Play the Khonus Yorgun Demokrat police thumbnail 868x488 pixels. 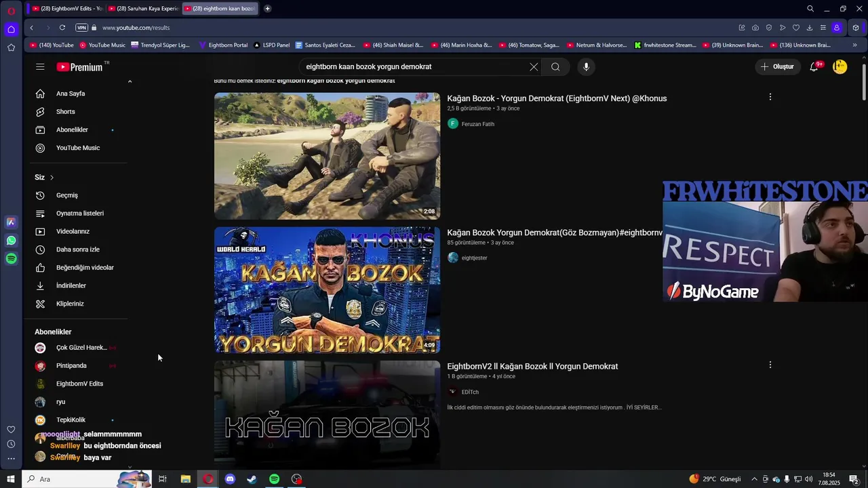[327, 290]
